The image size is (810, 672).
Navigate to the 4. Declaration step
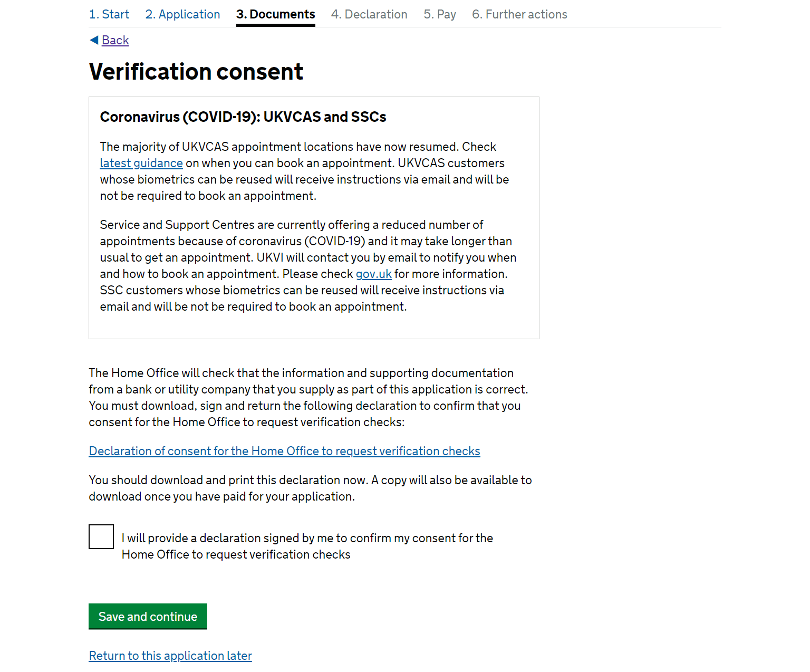pyautogui.click(x=369, y=14)
